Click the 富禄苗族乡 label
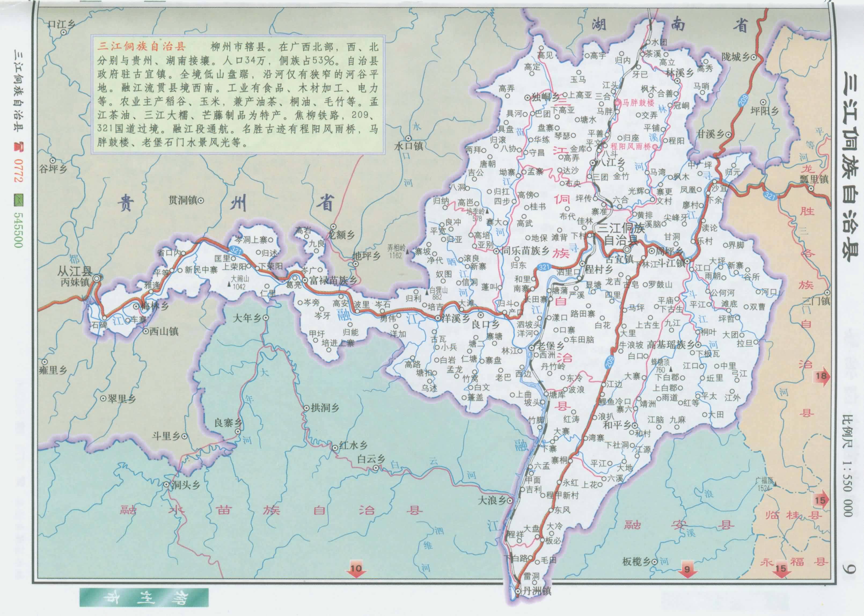The height and width of the screenshot is (616, 864). pos(333,280)
